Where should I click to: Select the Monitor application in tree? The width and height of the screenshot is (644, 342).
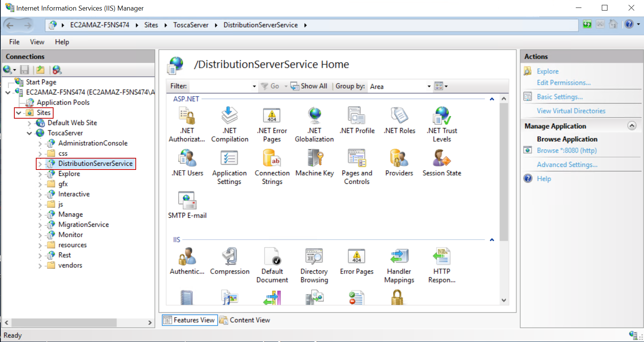[71, 235]
